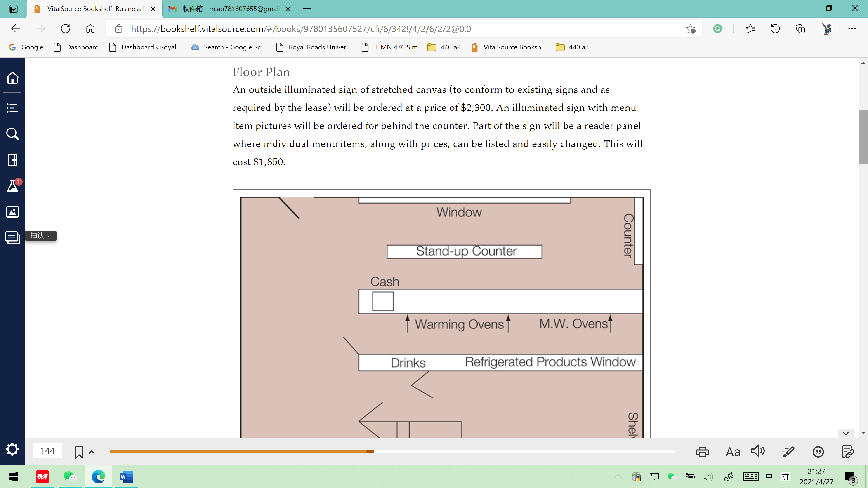Open the table of contents icon

point(12,108)
